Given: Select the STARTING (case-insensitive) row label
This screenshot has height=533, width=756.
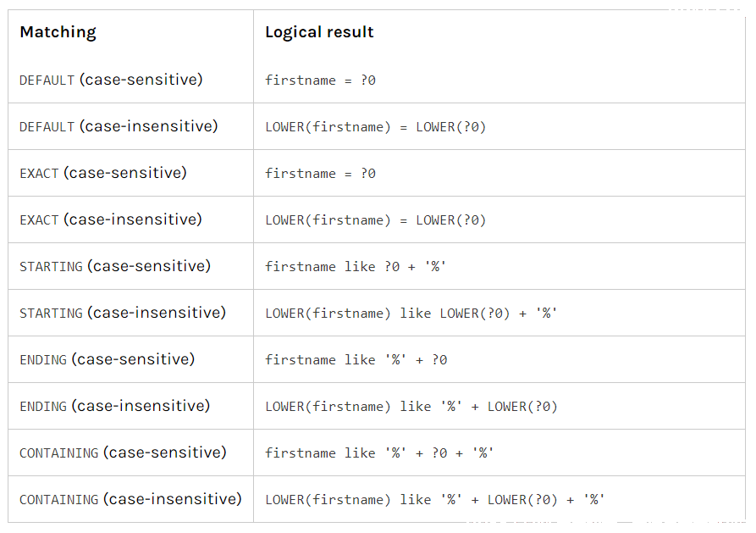Looking at the screenshot, I should (x=123, y=313).
